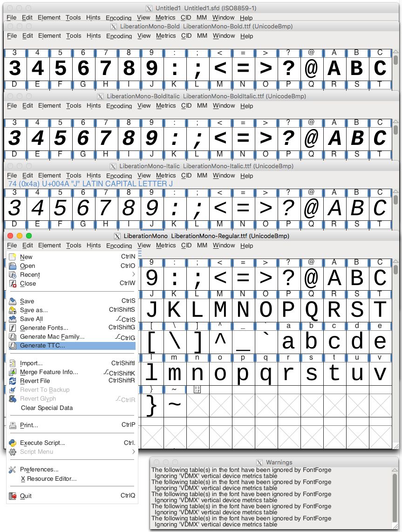
Task: Select glyph 0x7F placeholder cell
Action: pyautogui.click(x=197, y=405)
